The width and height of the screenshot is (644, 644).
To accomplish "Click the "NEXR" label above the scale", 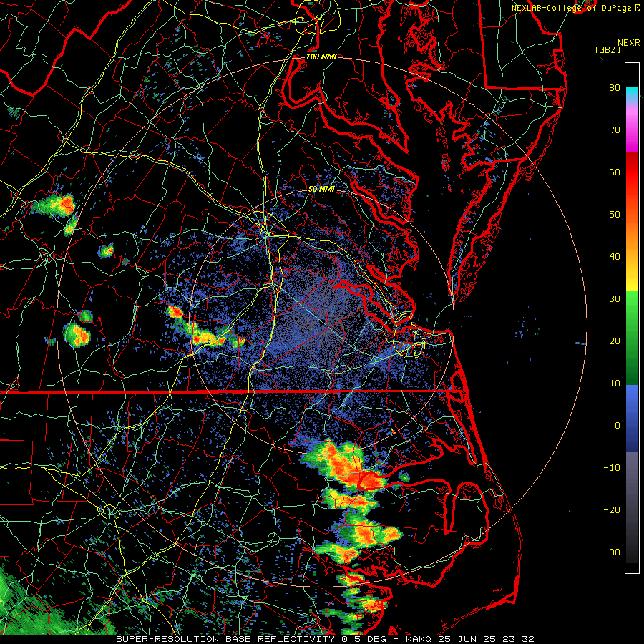I will (x=629, y=43).
